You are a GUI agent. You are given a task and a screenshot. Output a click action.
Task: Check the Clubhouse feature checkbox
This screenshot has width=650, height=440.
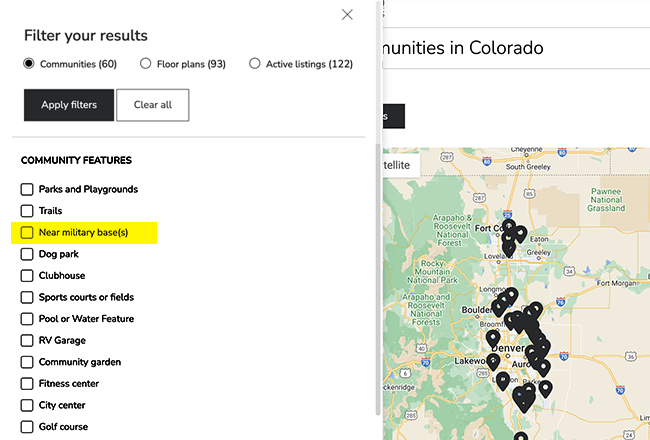(x=27, y=276)
